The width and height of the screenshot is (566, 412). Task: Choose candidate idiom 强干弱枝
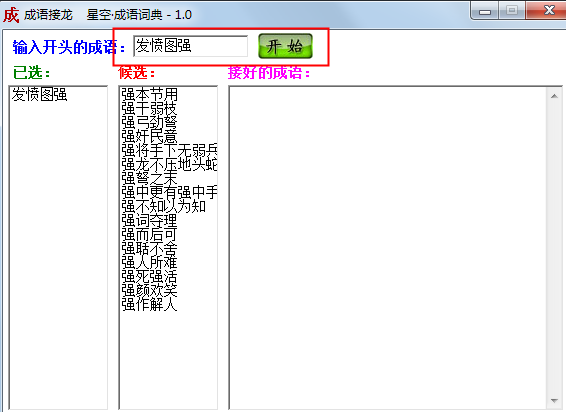point(149,108)
